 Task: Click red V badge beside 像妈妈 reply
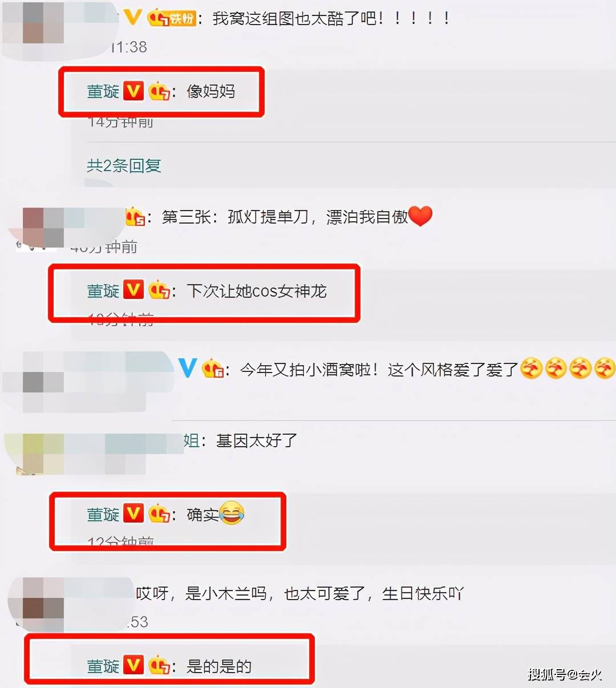pyautogui.click(x=133, y=91)
